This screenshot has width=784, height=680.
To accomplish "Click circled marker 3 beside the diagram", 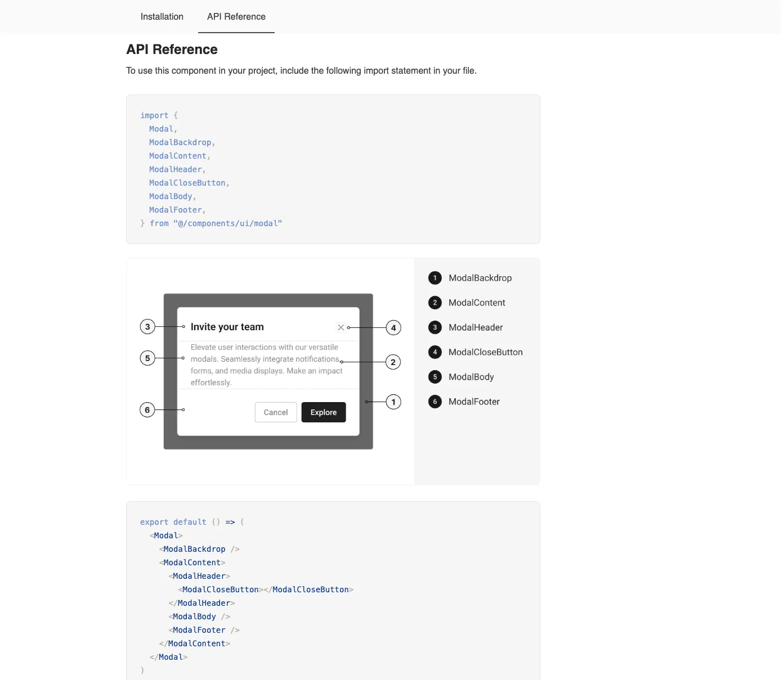I will click(x=147, y=327).
